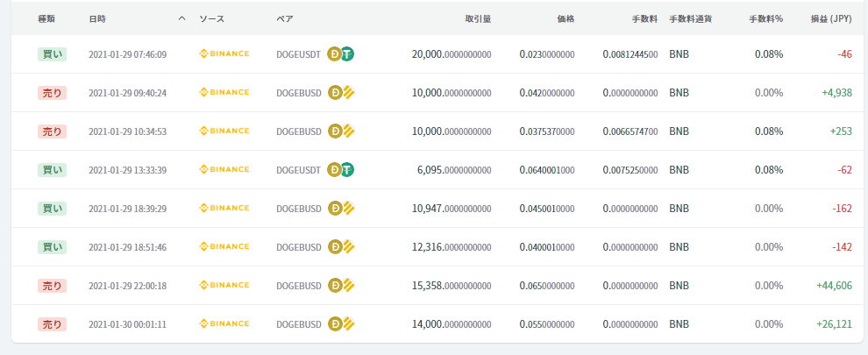Sort by the 取引量 column header

pos(479,18)
